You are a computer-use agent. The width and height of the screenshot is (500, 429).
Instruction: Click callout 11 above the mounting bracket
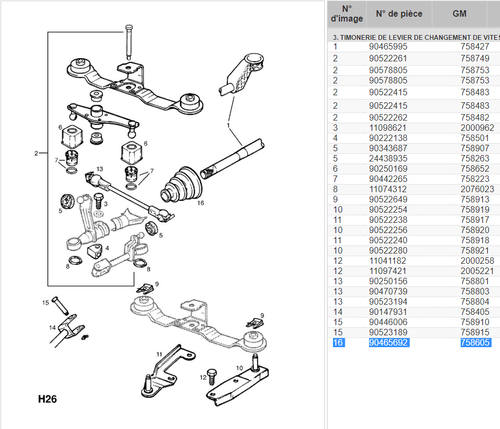tap(159, 354)
